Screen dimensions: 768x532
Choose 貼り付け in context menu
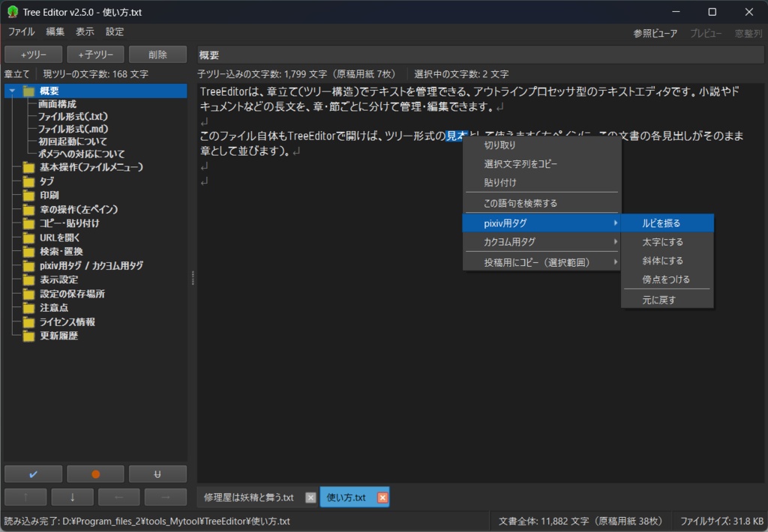541,183
